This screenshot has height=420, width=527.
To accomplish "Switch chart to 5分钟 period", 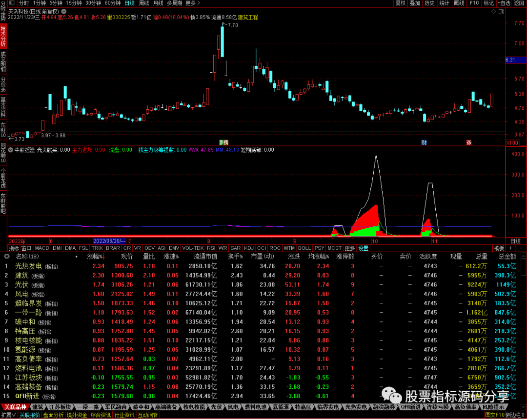I will coord(56,3).
